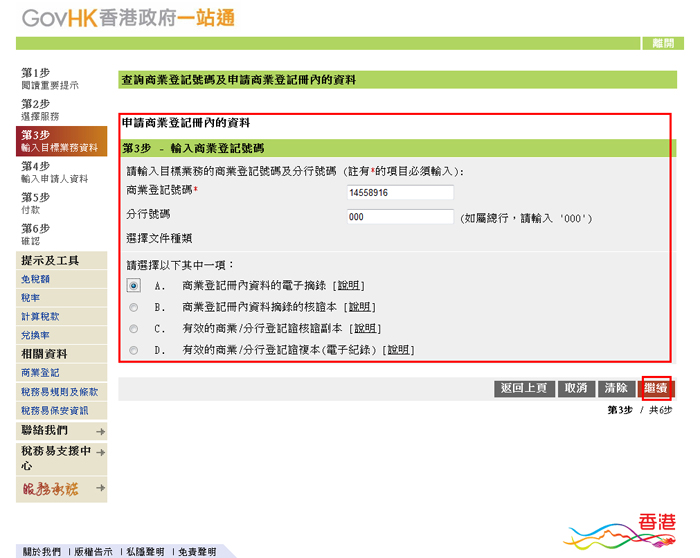
Task: Go back with 返回上頁 button
Action: click(x=525, y=388)
